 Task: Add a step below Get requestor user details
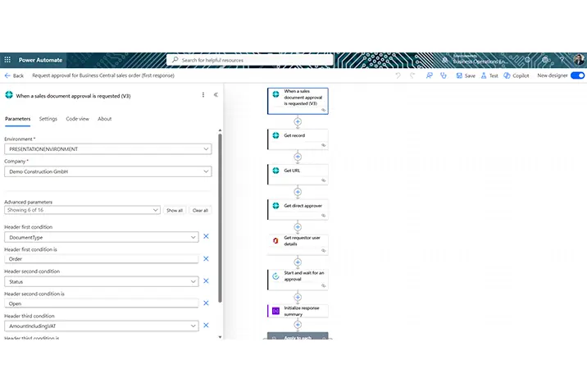click(298, 262)
